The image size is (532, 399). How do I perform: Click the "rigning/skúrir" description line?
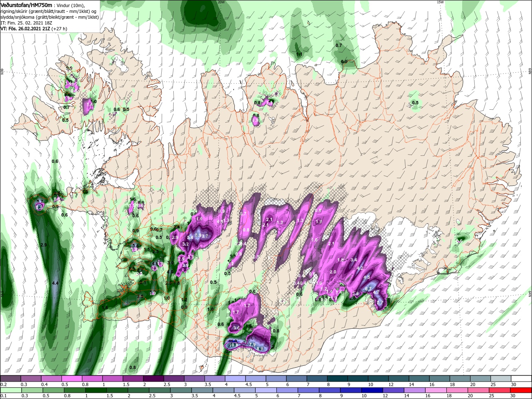pos(49,11)
